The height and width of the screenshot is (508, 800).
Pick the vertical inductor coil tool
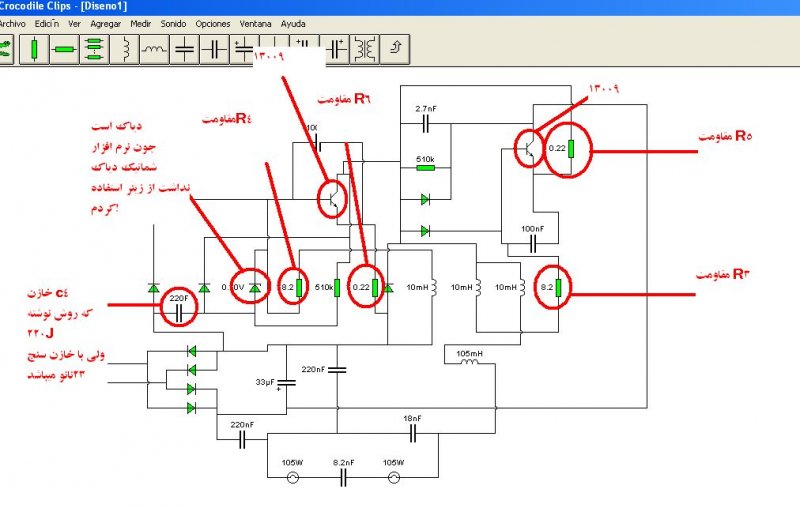point(124,49)
